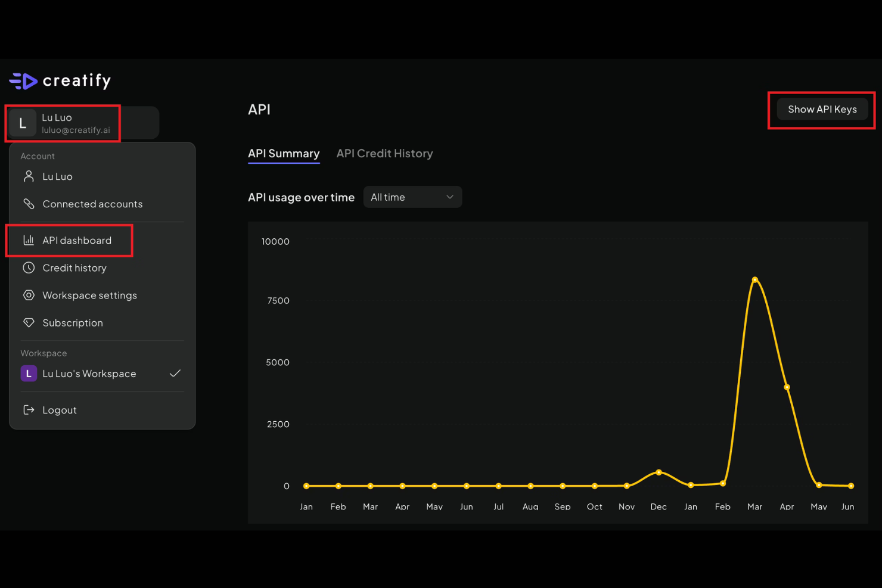The image size is (882, 588).
Task: Toggle the checkmark on Lu Luo's Workspace
Action: 175,374
